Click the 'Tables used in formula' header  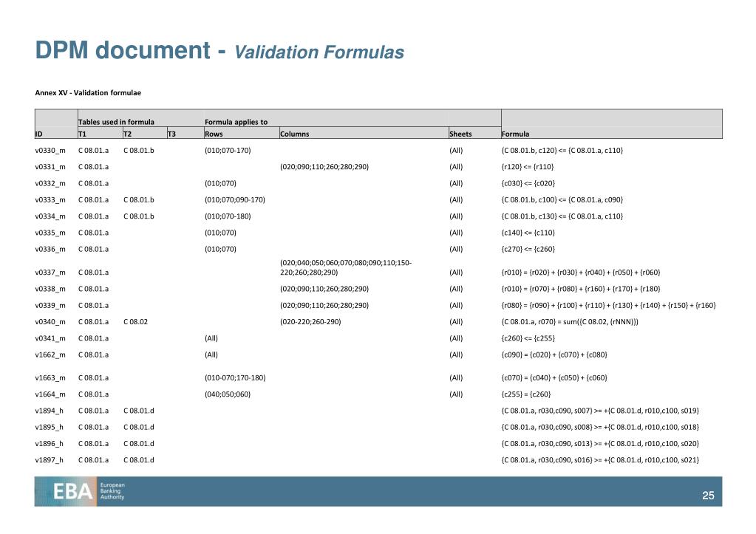(x=116, y=122)
